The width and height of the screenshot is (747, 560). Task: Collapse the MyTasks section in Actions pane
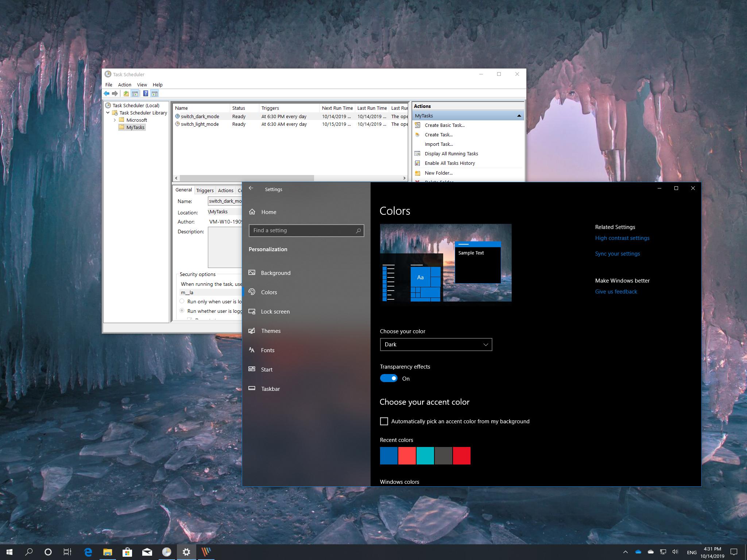click(519, 116)
